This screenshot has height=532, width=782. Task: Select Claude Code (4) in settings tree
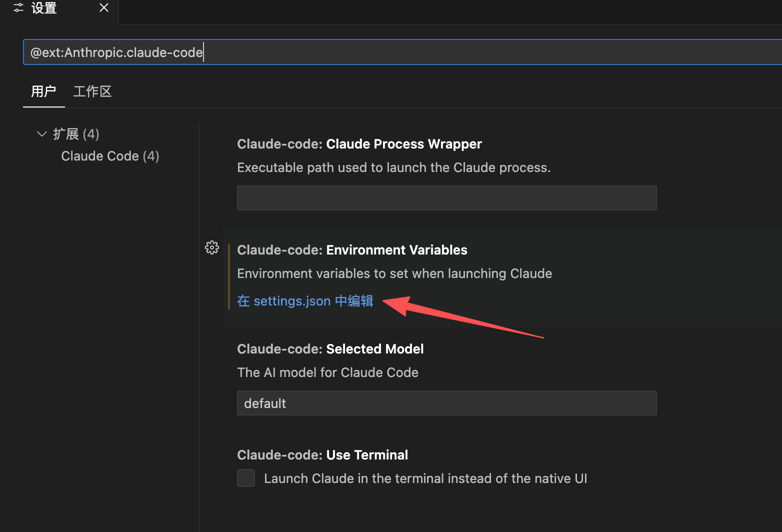point(110,156)
